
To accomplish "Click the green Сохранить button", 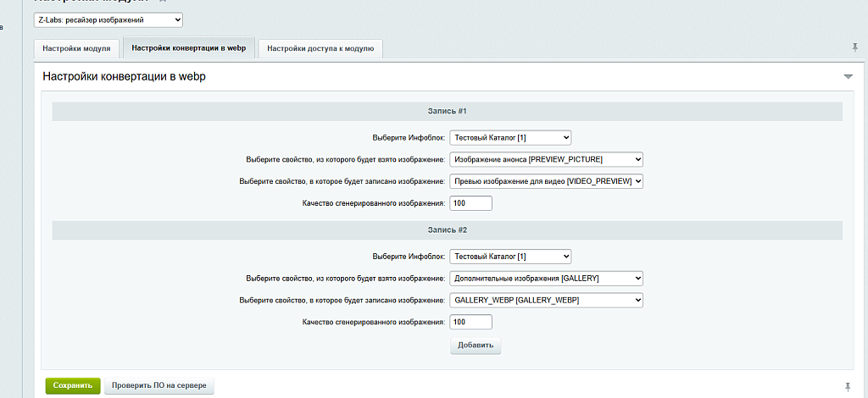I will pyautogui.click(x=73, y=385).
